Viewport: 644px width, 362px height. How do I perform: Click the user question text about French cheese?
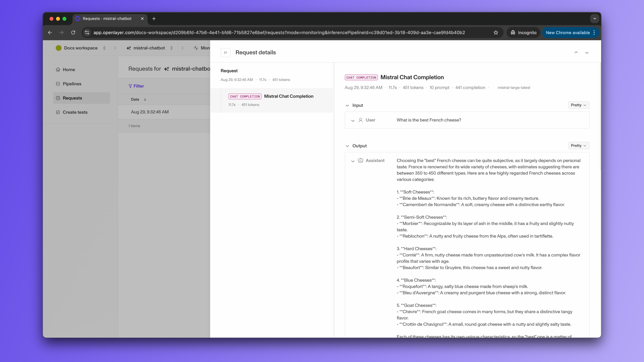pyautogui.click(x=429, y=120)
